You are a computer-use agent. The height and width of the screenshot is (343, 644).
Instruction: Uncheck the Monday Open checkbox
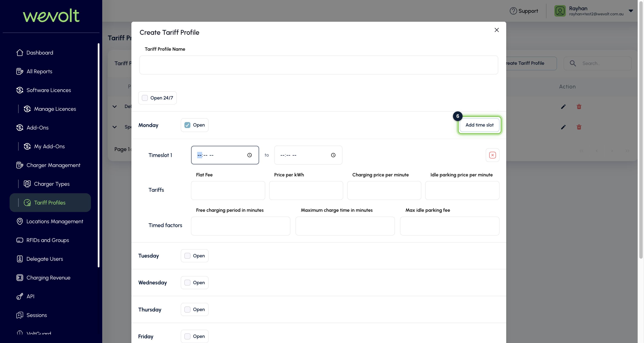[x=187, y=125]
